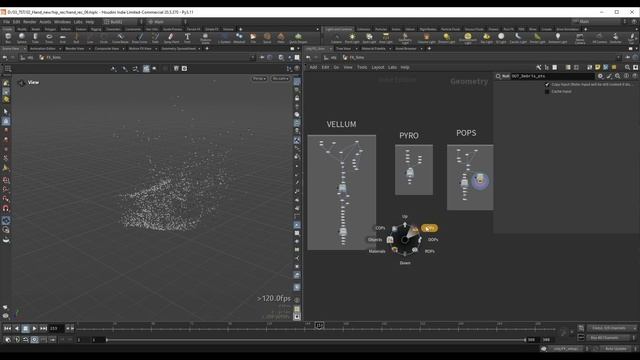This screenshot has height=360, width=640.
Task: Jump to last frame button
Action: tap(43, 328)
